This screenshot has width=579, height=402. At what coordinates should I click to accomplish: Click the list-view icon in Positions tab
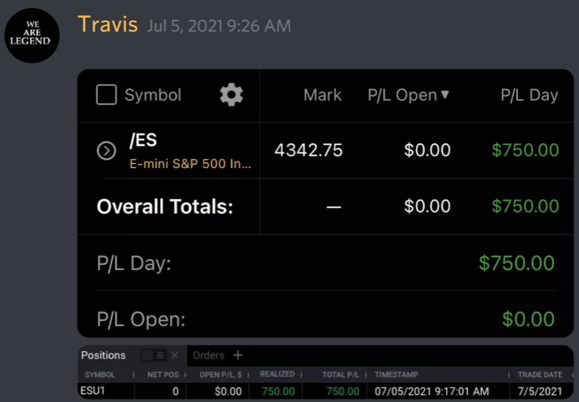(160, 355)
